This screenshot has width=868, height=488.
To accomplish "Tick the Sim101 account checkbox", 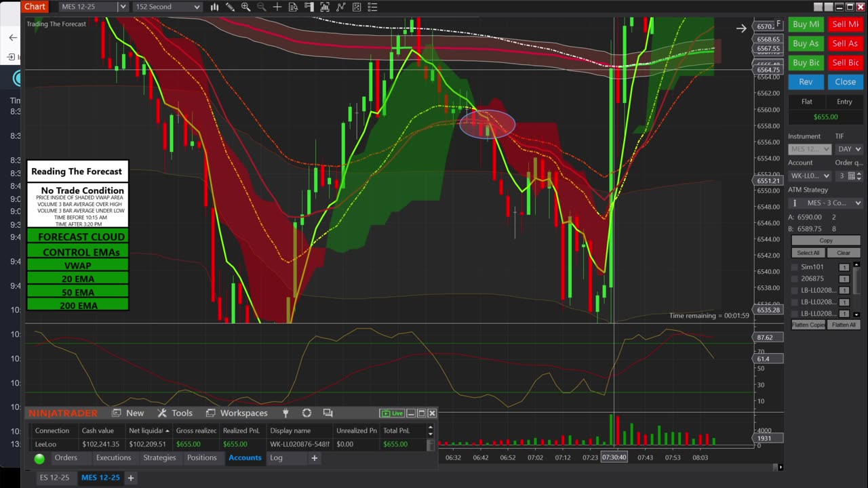I will pos(795,267).
